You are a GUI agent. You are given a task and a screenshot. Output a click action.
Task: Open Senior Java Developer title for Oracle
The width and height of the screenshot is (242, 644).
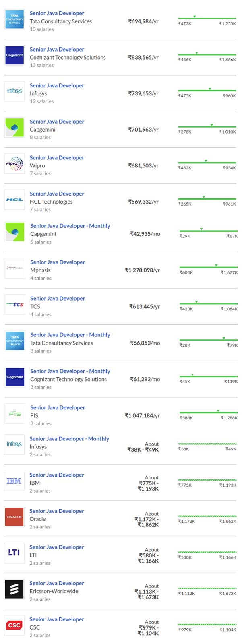[x=57, y=511]
